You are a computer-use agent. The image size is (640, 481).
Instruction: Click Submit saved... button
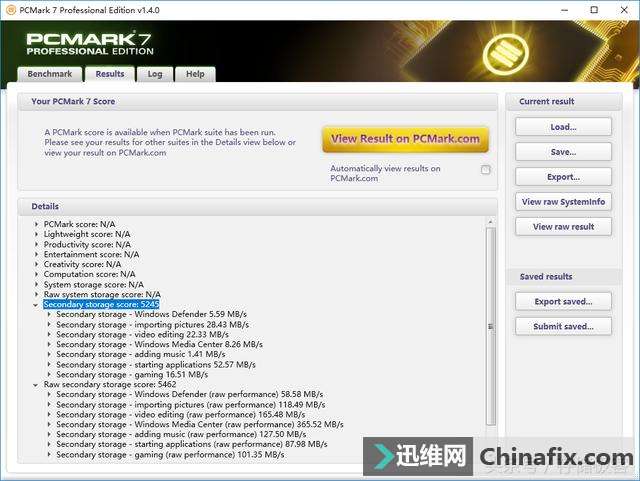point(563,326)
